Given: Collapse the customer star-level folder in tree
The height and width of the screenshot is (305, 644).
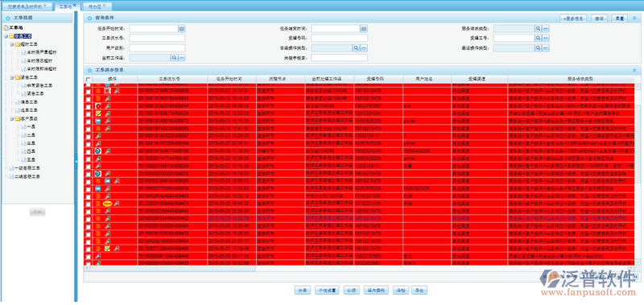Looking at the screenshot, I should (11, 118).
